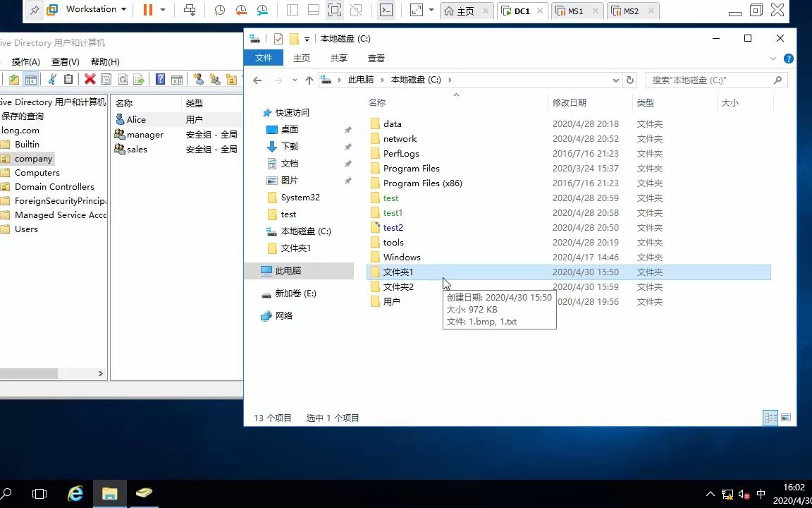Expand the Explorer ribbon chevron
Viewport: 812px width, 508px height.
[773, 59]
